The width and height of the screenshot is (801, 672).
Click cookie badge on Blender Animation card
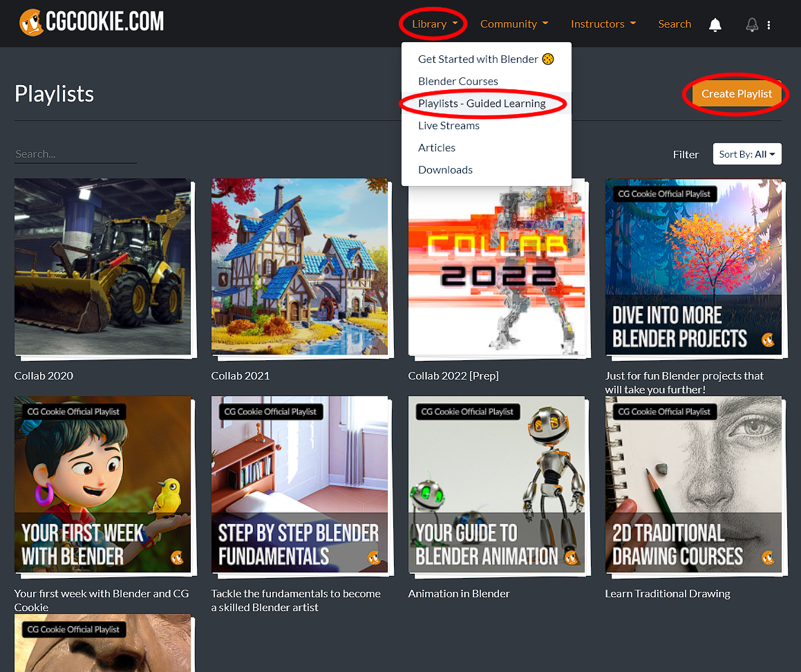click(x=571, y=557)
